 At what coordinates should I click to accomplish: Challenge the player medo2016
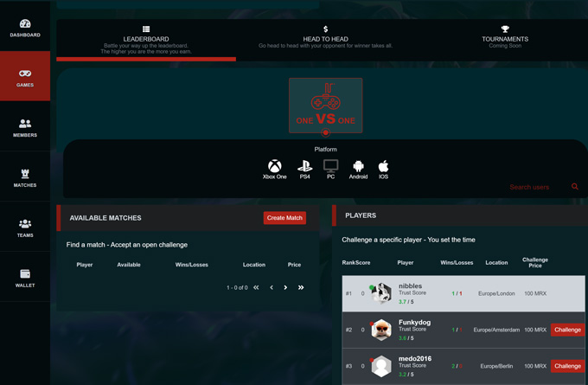pos(567,366)
